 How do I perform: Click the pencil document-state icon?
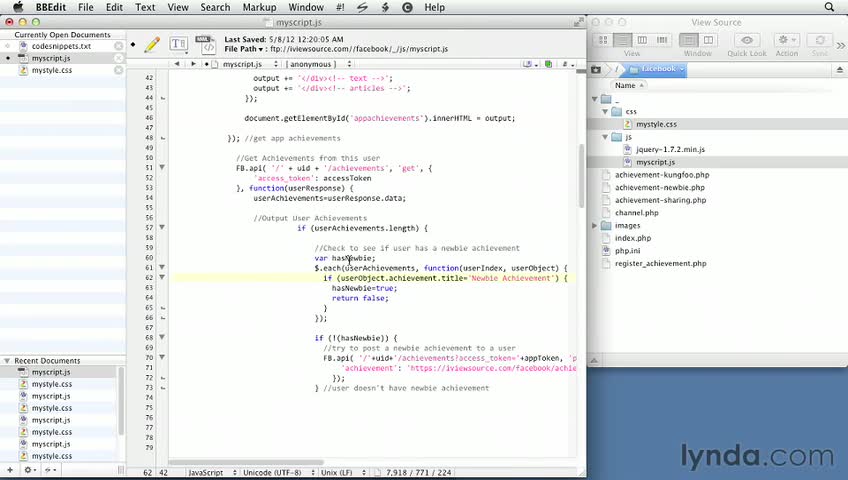tap(153, 45)
